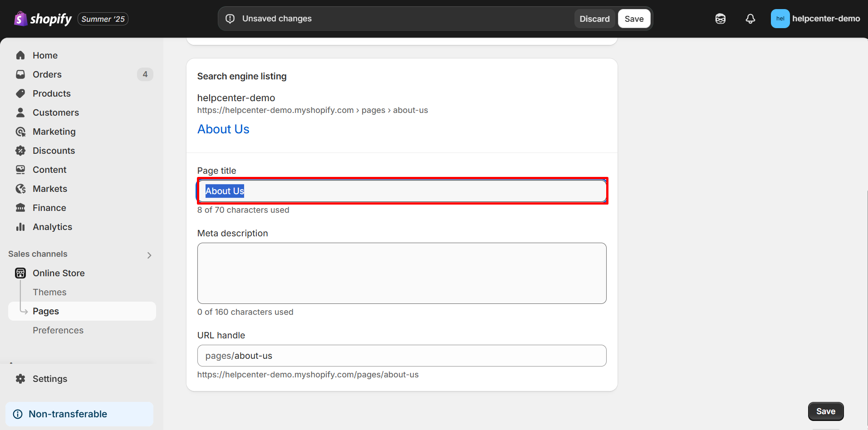Open the Analytics bar chart icon

tap(20, 227)
